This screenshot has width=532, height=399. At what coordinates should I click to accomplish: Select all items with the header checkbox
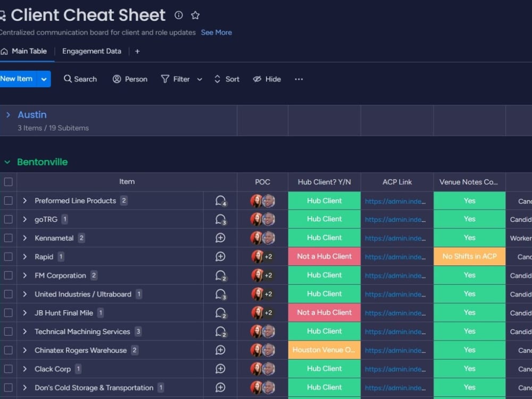9,182
